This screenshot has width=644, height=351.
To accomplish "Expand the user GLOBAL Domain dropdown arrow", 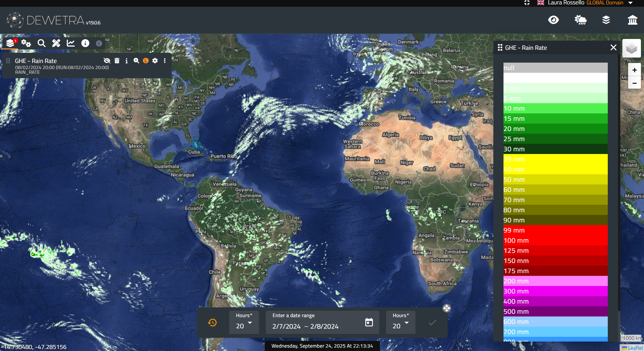I will point(630,3).
